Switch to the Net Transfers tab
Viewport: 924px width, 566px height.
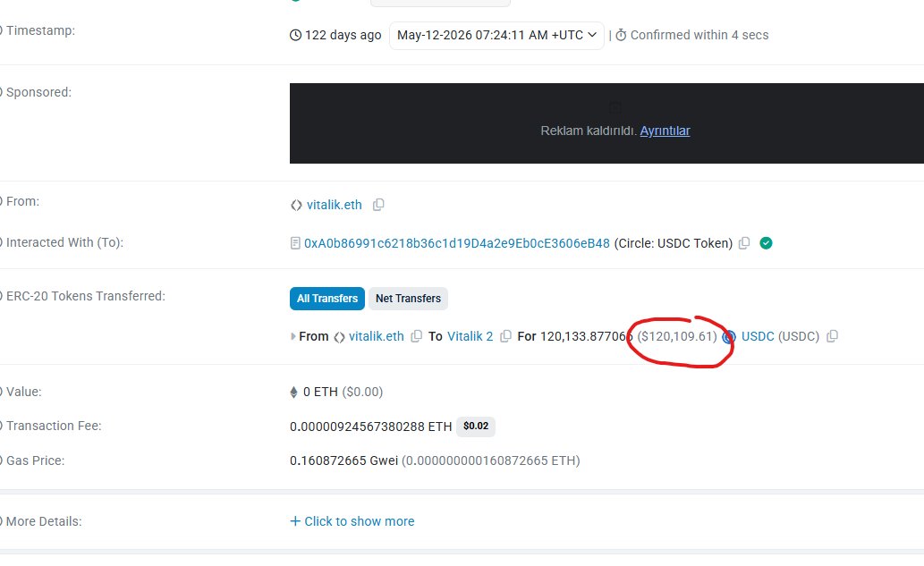(x=409, y=299)
